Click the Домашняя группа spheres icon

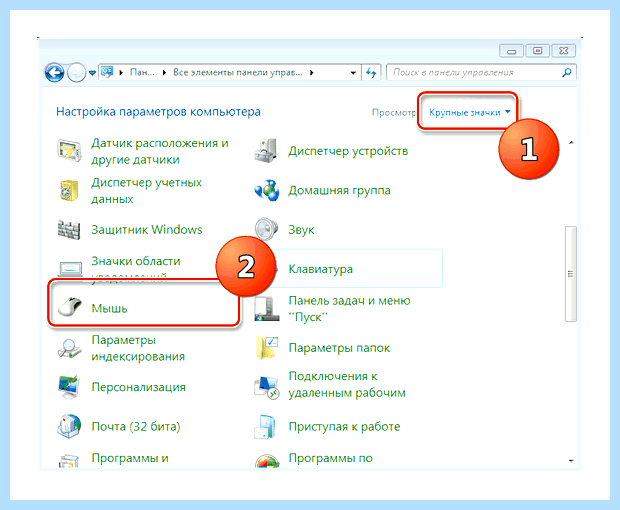click(267, 190)
